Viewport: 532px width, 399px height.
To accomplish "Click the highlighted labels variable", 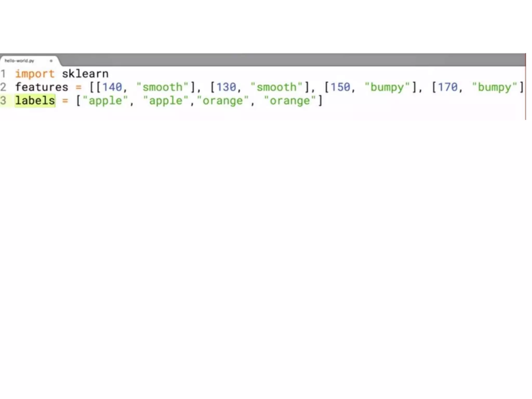I will 35,101.
